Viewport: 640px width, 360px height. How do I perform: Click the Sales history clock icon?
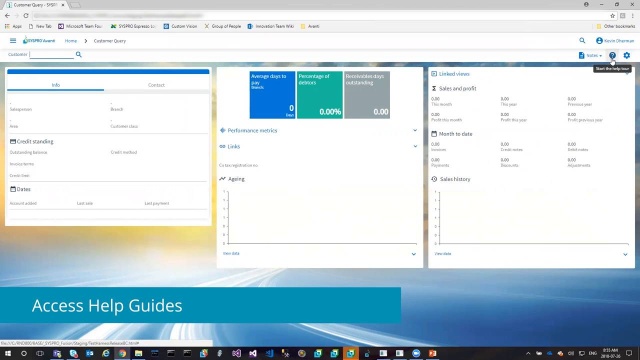tap(434, 179)
